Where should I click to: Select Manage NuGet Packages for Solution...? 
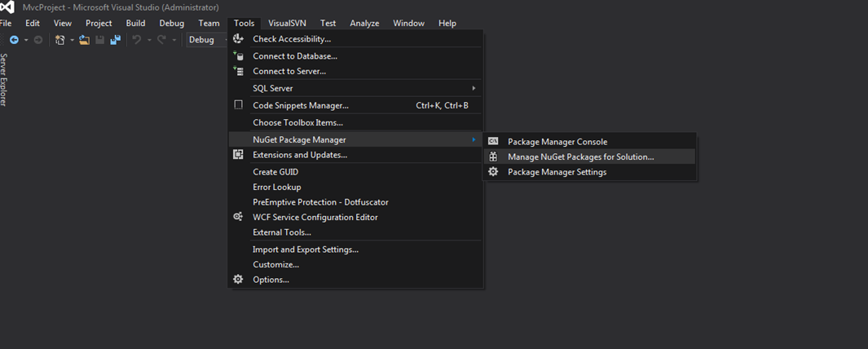[x=589, y=157]
